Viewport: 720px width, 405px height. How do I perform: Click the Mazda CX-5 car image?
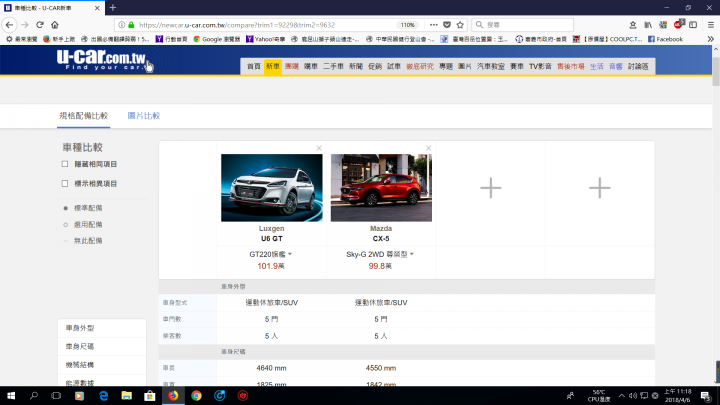pyautogui.click(x=381, y=188)
